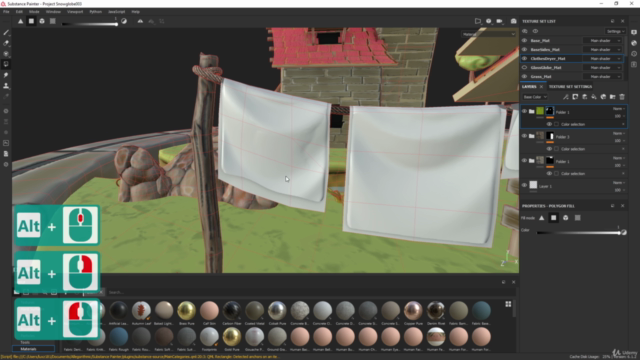The height and width of the screenshot is (360, 640).
Task: Toggle visibility of BaseSides_Mat texture set
Action: (524, 49)
